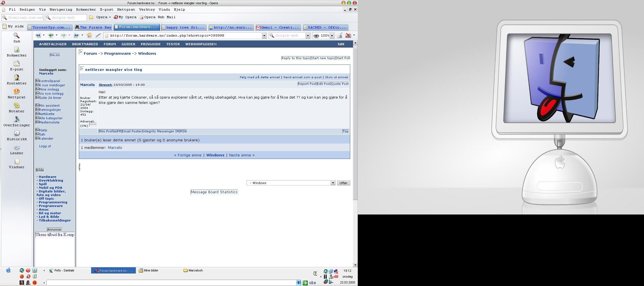Click the rewind navigation button
644x286 pixels.
click(38, 35)
